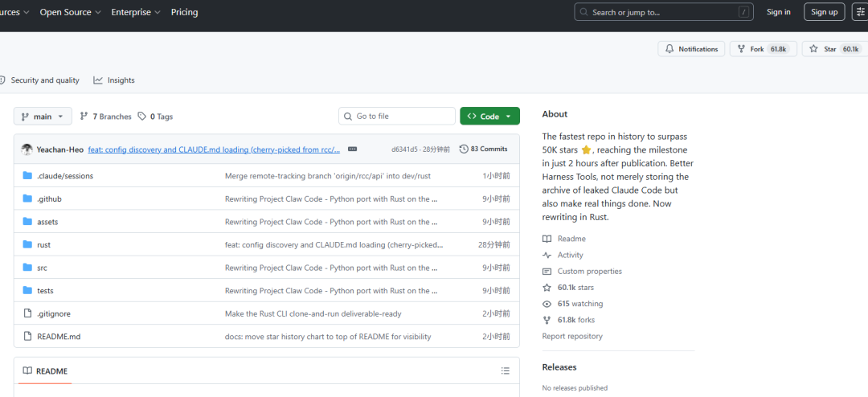
Task: Click the Notifications bell button
Action: click(691, 49)
